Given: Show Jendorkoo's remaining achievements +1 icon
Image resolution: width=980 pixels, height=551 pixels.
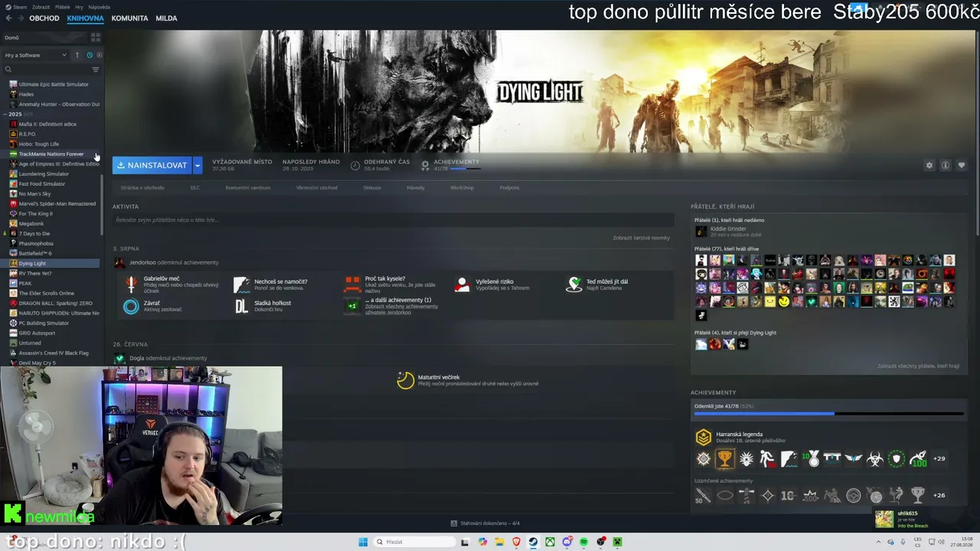Looking at the screenshot, I should [x=352, y=306].
